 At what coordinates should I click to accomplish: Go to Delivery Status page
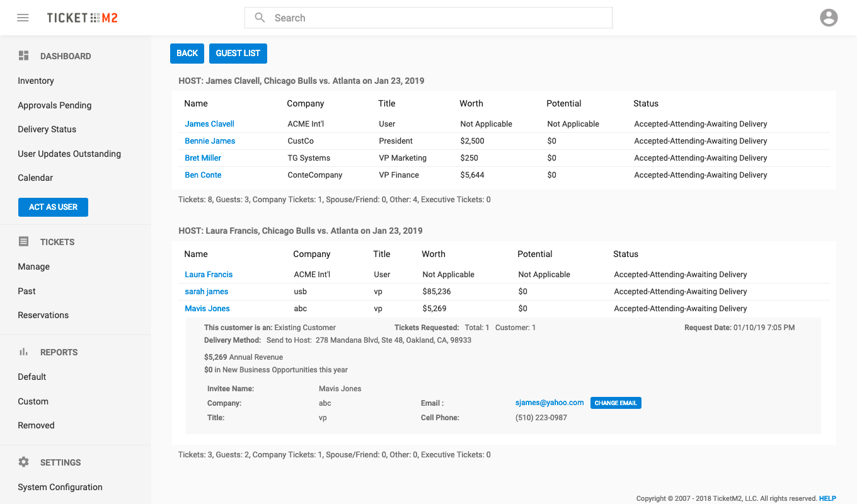47,129
